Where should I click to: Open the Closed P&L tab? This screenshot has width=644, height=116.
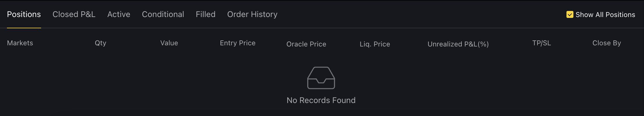point(74,14)
